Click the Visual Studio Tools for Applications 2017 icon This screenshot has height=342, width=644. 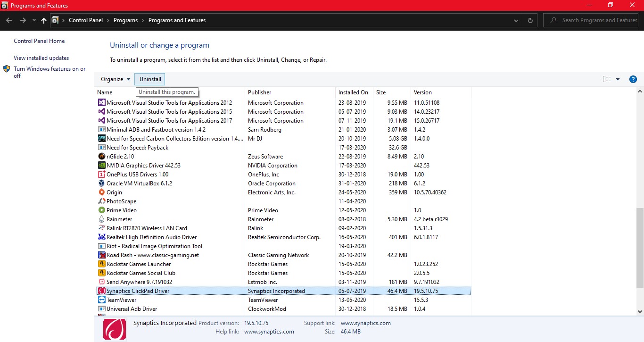pyautogui.click(x=101, y=120)
